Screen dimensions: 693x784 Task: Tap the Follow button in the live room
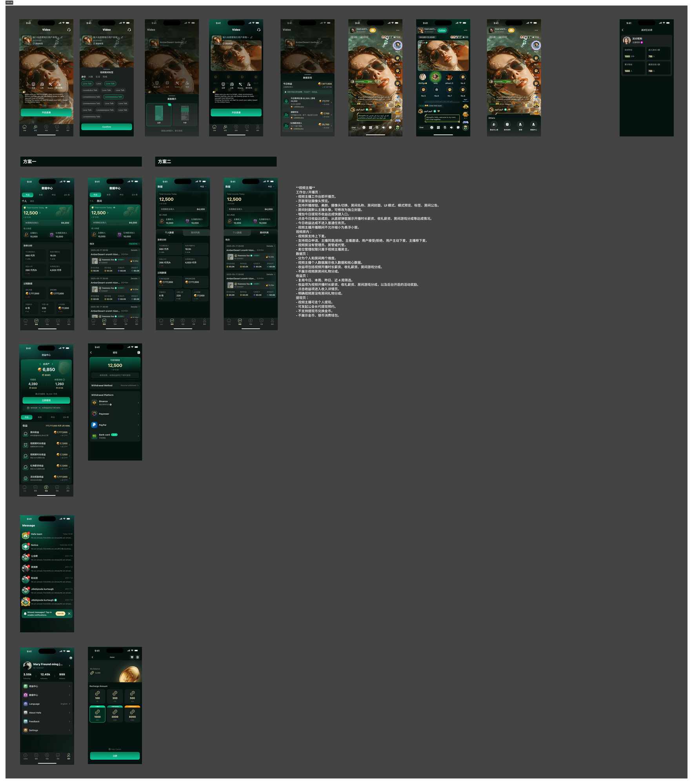coord(442,30)
